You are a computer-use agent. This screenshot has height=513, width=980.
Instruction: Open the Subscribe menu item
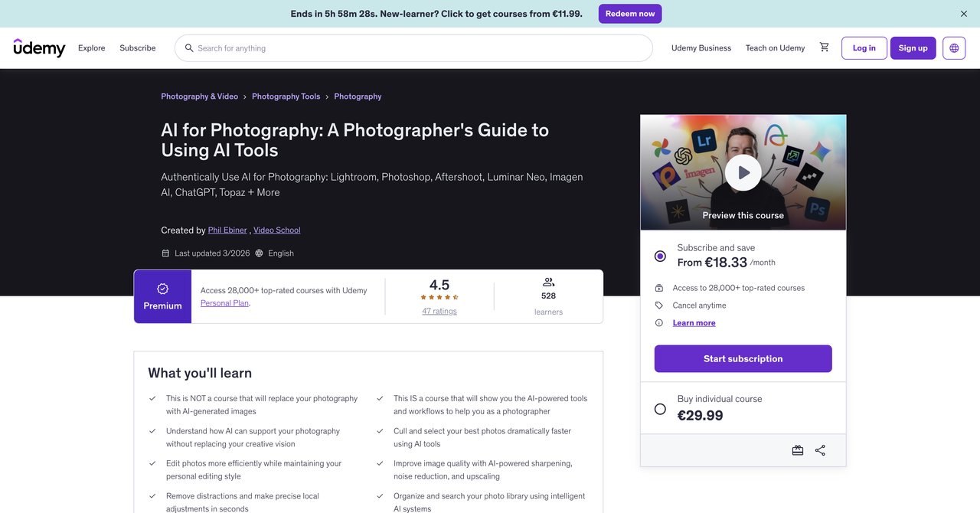tap(138, 48)
